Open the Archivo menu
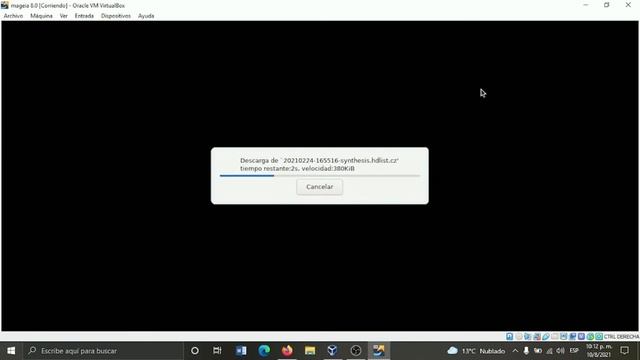Image resolution: width=640 pixels, height=360 pixels. pos(13,16)
